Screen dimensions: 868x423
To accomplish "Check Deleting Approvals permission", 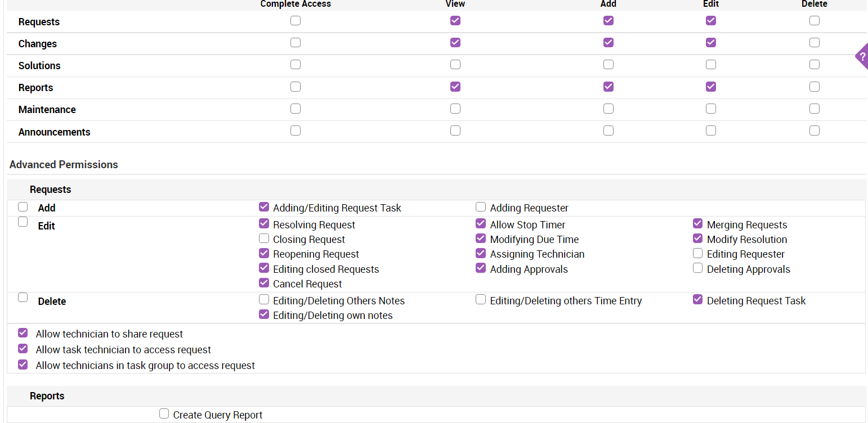I will pos(698,268).
